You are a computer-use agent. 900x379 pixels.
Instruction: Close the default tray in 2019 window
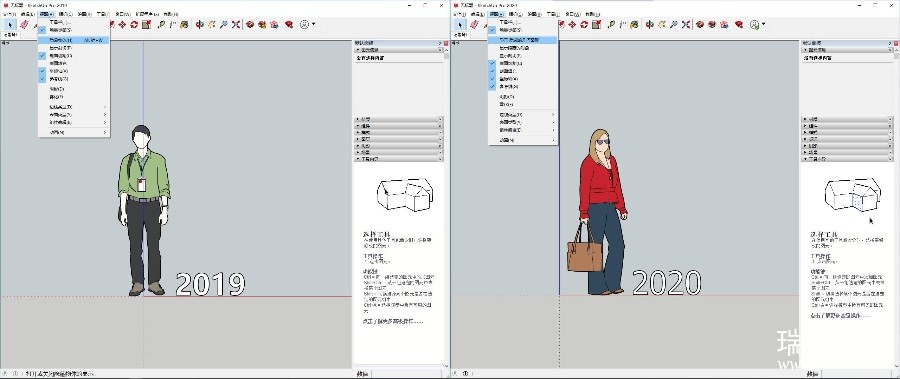point(446,43)
